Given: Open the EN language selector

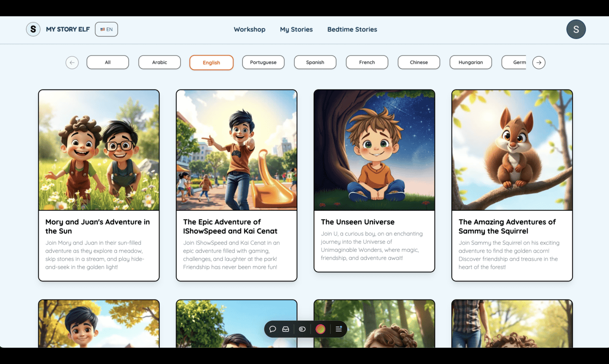Looking at the screenshot, I should coord(106,29).
